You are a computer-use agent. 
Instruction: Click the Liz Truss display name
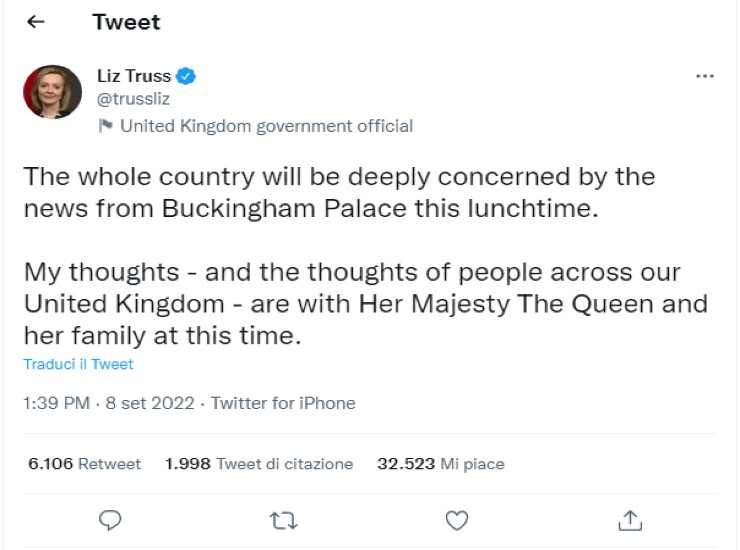point(133,76)
